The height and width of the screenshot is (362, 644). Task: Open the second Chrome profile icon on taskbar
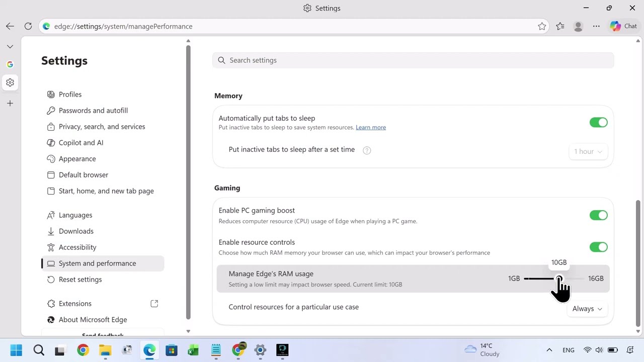point(238,350)
